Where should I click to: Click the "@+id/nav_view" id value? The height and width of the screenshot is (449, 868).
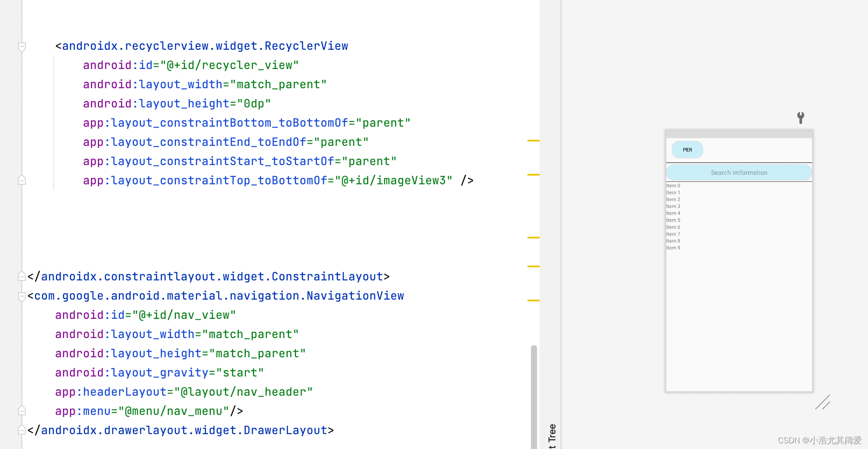184,315
